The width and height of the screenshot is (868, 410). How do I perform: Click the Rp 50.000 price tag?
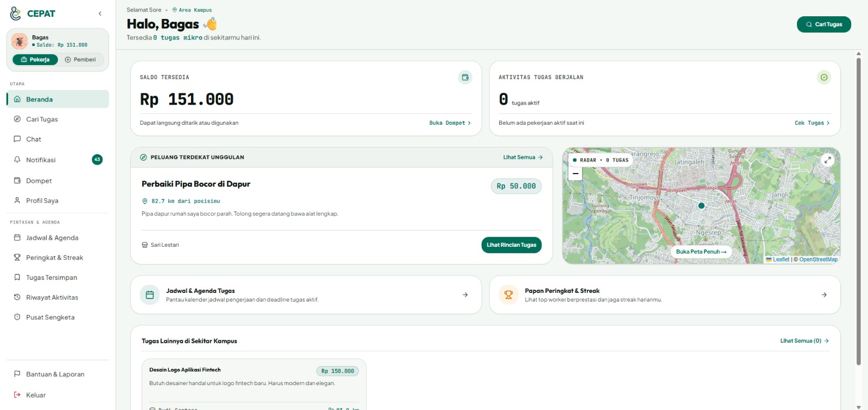pyautogui.click(x=516, y=186)
